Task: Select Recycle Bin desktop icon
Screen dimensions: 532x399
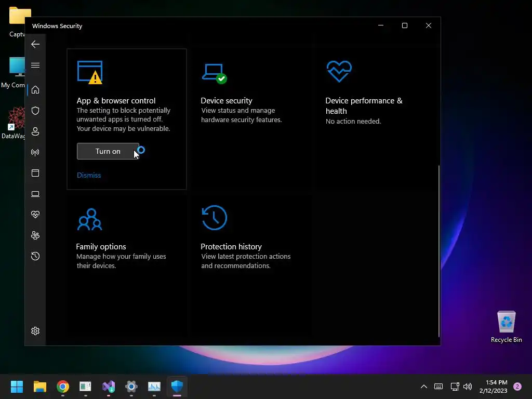Action: pyautogui.click(x=506, y=327)
